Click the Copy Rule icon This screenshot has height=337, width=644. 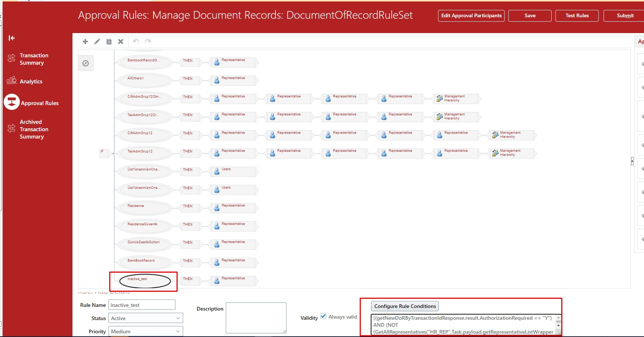coord(109,42)
